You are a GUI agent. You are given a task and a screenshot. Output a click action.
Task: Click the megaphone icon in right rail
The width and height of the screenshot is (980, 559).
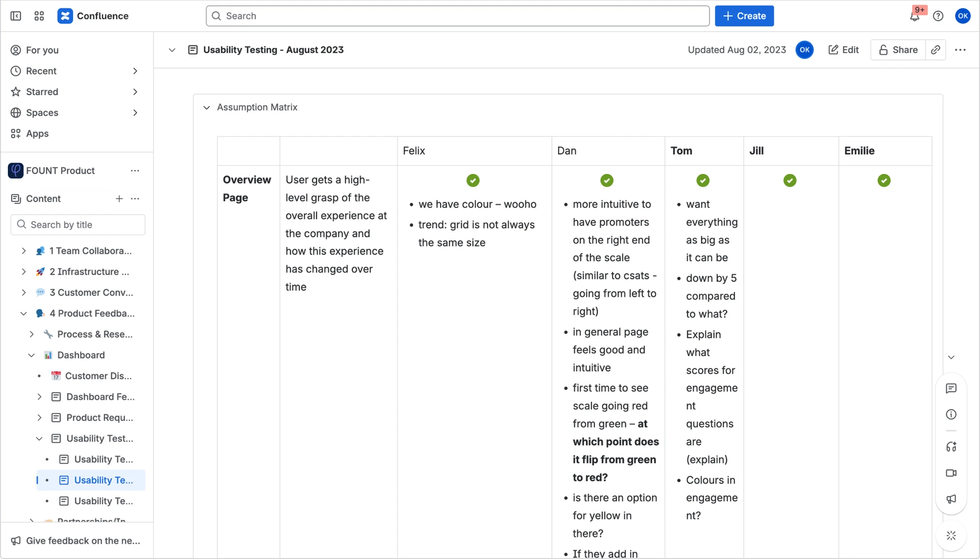(x=951, y=499)
